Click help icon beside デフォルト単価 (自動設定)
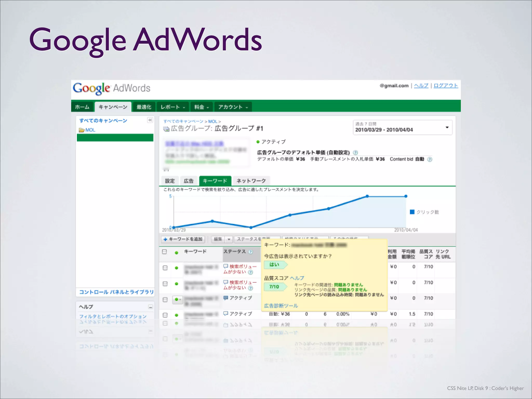The width and height of the screenshot is (532, 399). tap(356, 152)
